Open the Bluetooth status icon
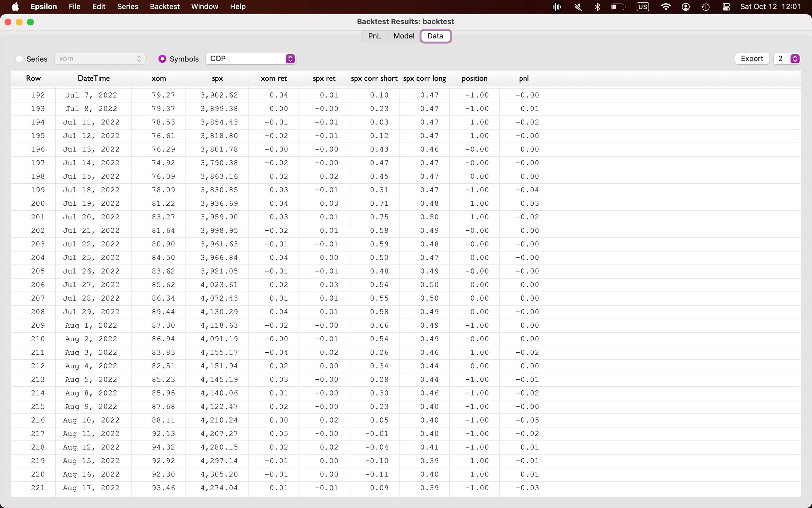This screenshot has width=812, height=508. 598,7
